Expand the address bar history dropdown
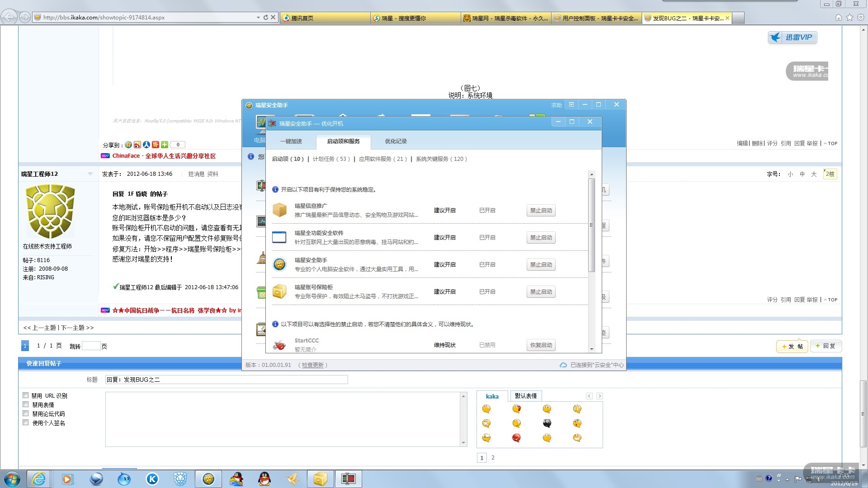Screen dimensions: 868x488 pyautogui.click(x=258, y=18)
